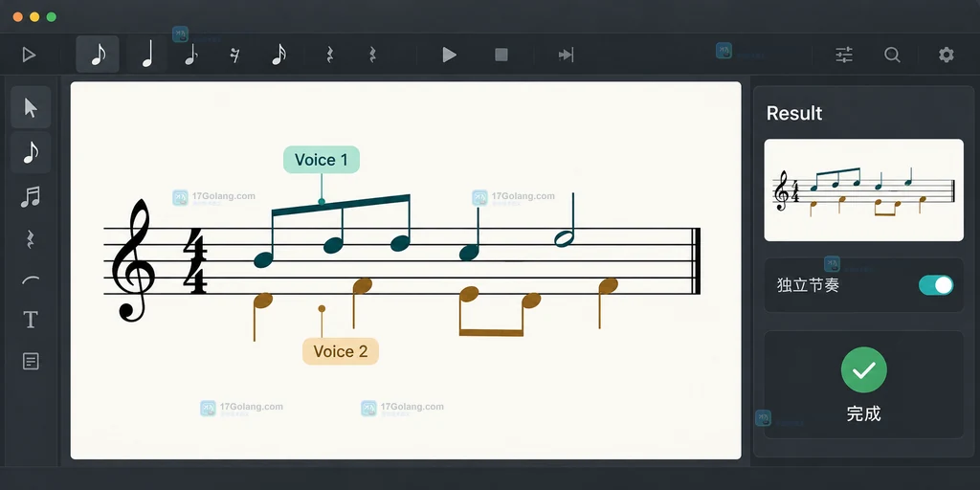The image size is (980, 490).
Task: Select the teal half note in Voice 1
Action: point(565,238)
